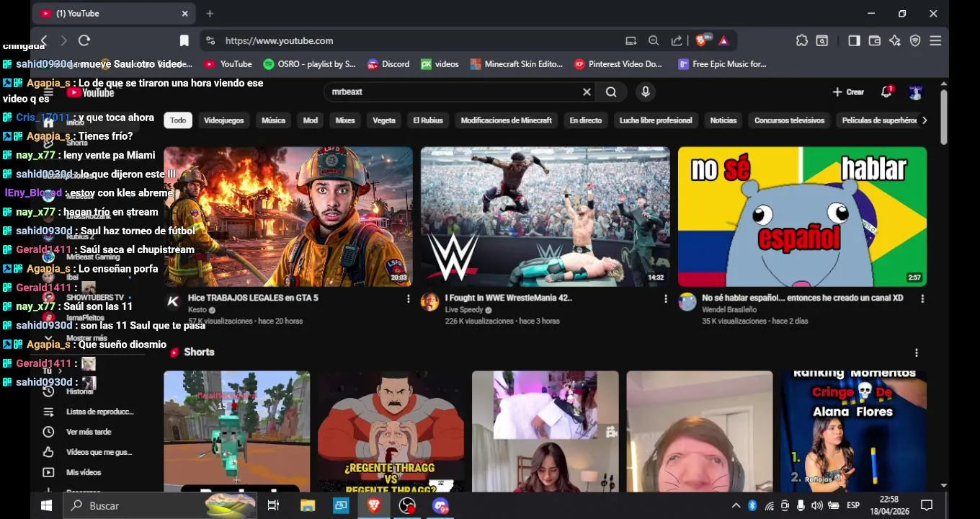Open the Discord bookmark
Screen dimensions: 980x519
point(388,64)
